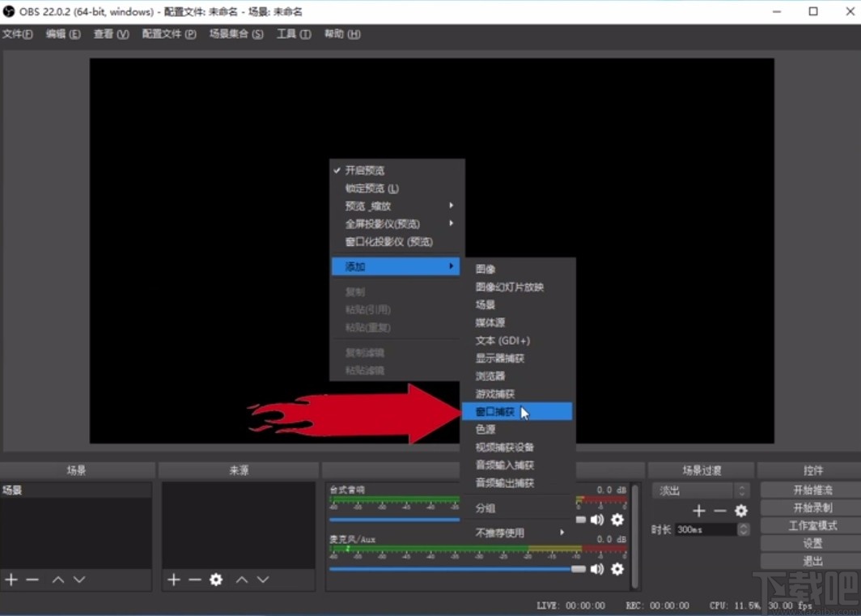
Task: Choose 分组 in add submenu
Action: [519, 508]
